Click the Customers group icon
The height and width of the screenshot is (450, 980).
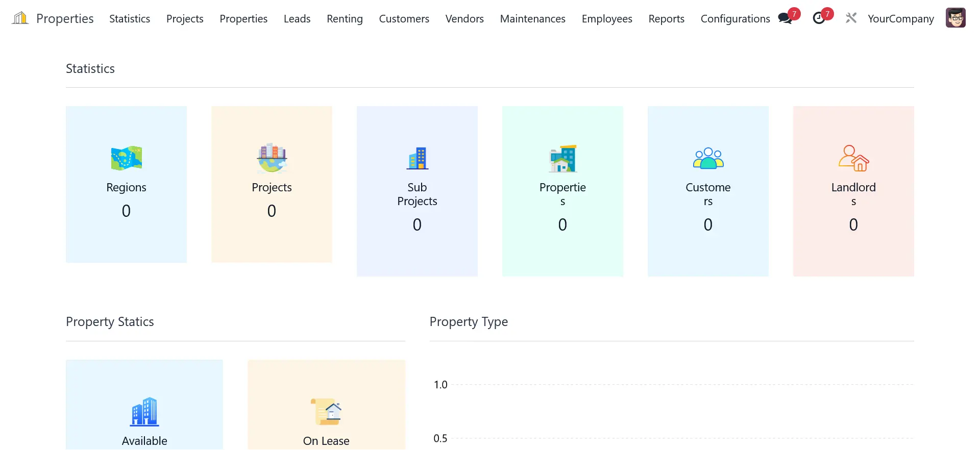click(708, 158)
